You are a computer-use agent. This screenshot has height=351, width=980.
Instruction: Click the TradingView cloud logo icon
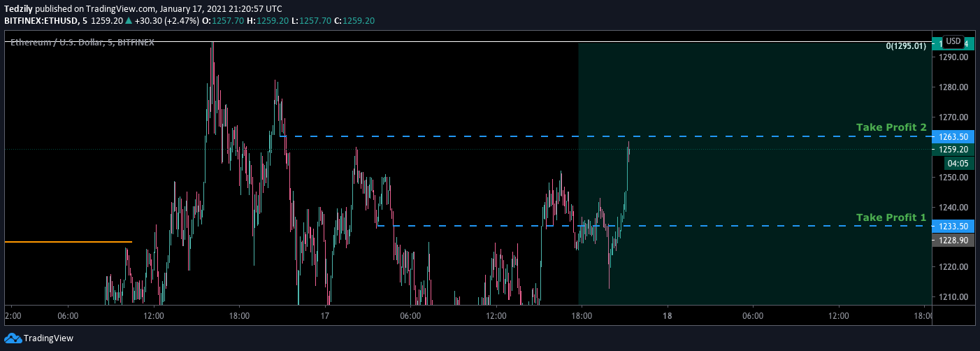[x=13, y=338]
